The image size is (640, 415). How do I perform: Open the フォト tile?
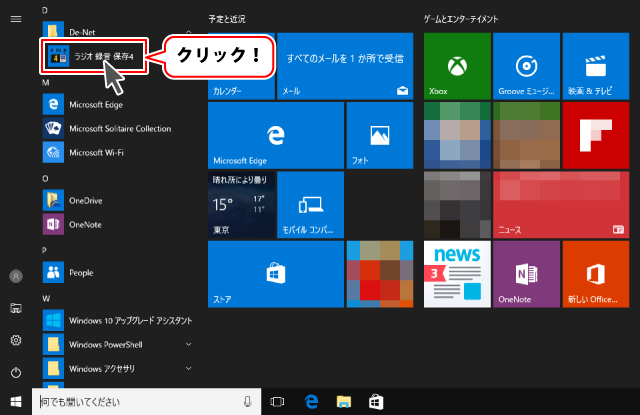point(380,135)
